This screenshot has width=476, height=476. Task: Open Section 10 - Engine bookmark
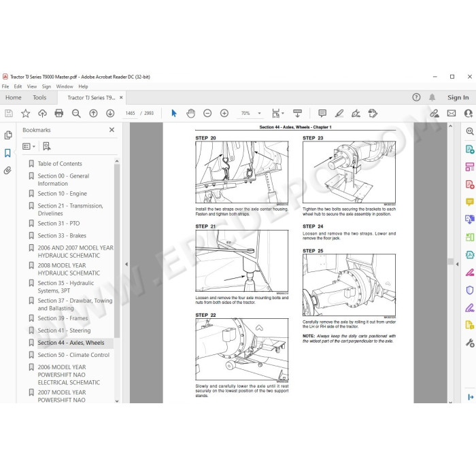point(63,193)
